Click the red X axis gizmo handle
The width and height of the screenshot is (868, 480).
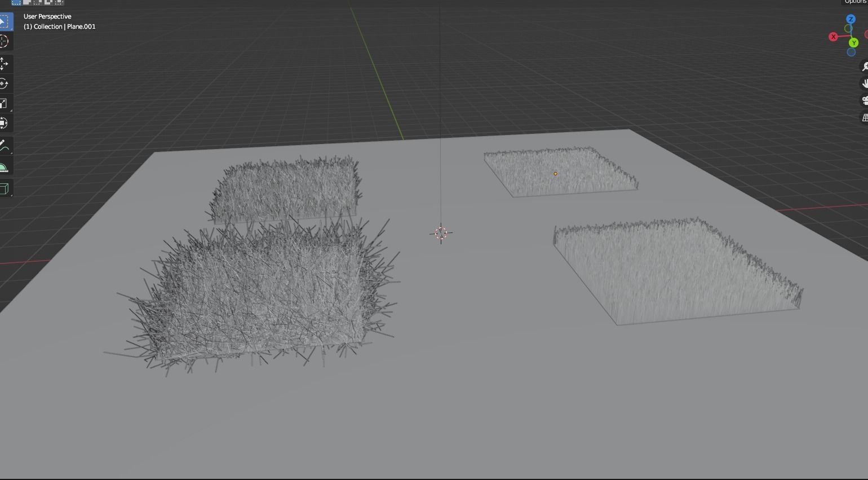[833, 37]
